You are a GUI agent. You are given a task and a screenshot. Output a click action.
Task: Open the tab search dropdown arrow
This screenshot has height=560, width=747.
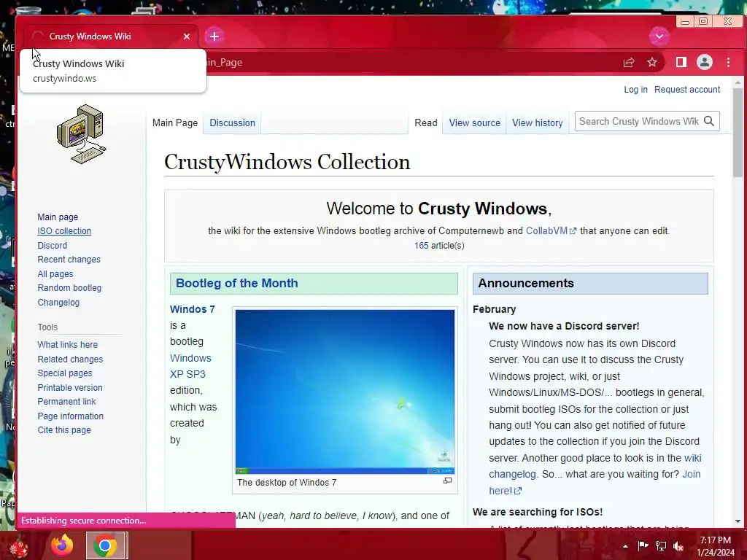(x=659, y=36)
